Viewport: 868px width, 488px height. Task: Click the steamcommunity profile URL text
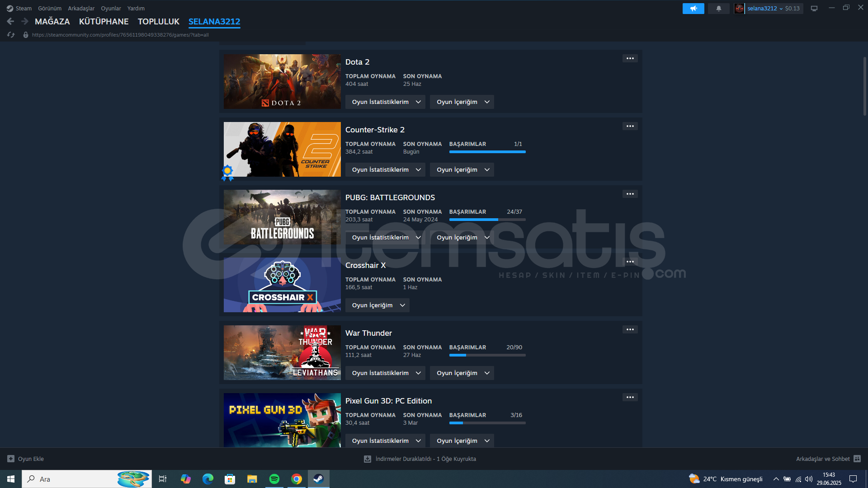coord(120,35)
